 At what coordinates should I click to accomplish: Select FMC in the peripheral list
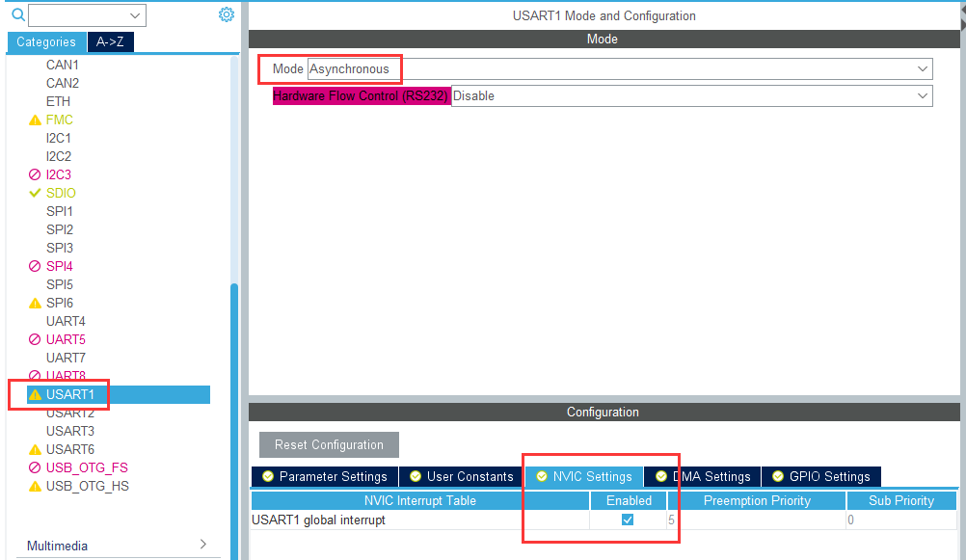pos(59,120)
